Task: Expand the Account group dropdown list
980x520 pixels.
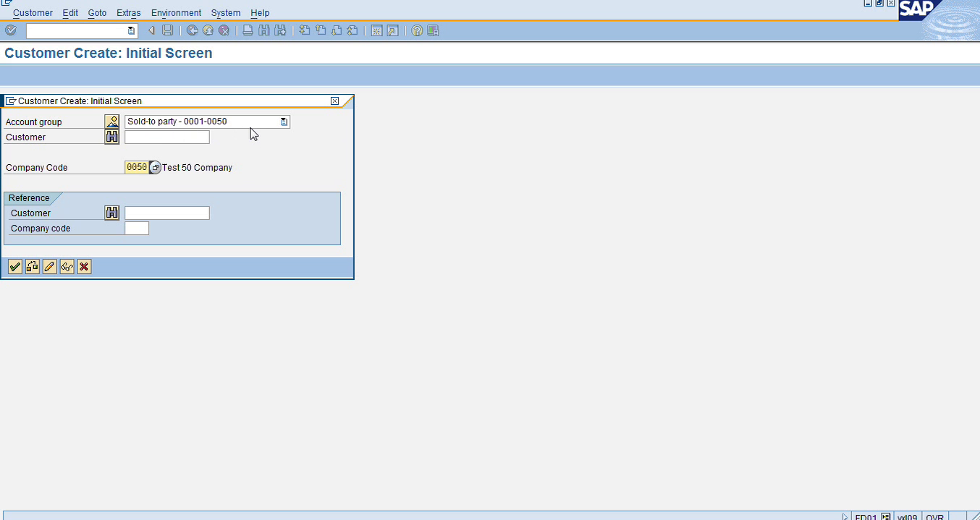Action: (284, 122)
